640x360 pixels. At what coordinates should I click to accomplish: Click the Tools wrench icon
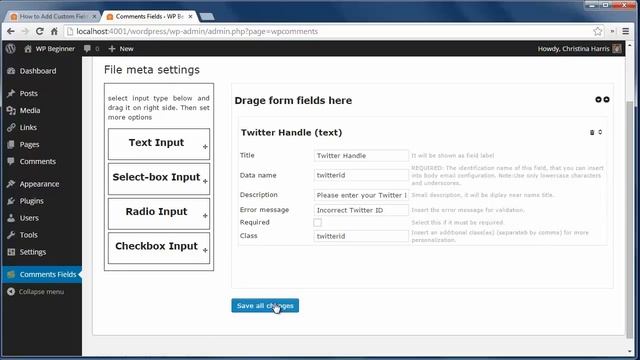11,235
